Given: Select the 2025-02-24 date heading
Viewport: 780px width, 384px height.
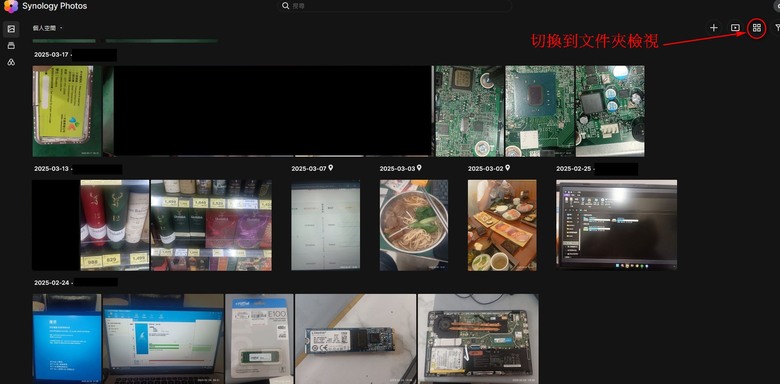Looking at the screenshot, I should tap(51, 283).
